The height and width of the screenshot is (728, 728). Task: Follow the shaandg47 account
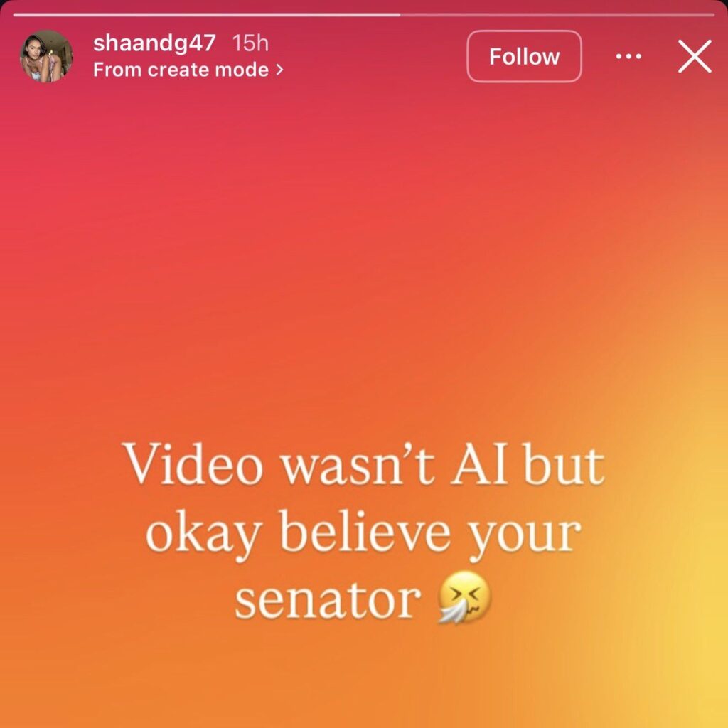(x=524, y=56)
